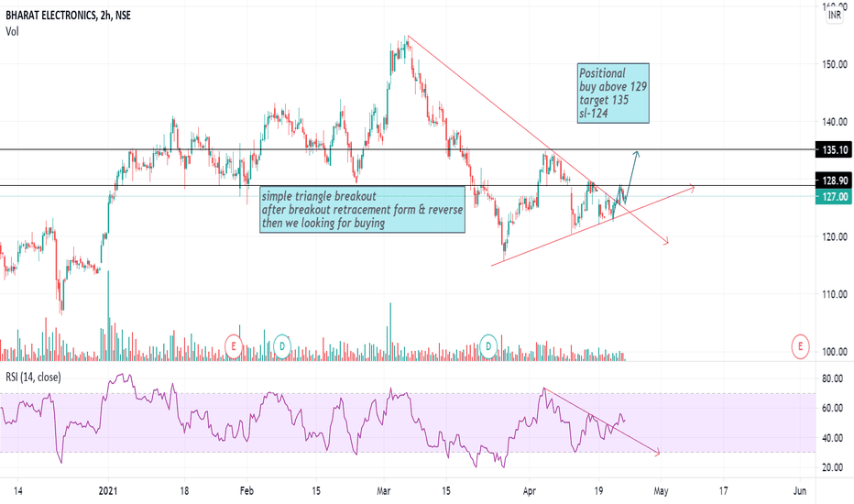Viewport: 854px width, 504px height.
Task: Select the BHARAT ELECTRONICS, 2h, NSE title
Action: (x=68, y=16)
